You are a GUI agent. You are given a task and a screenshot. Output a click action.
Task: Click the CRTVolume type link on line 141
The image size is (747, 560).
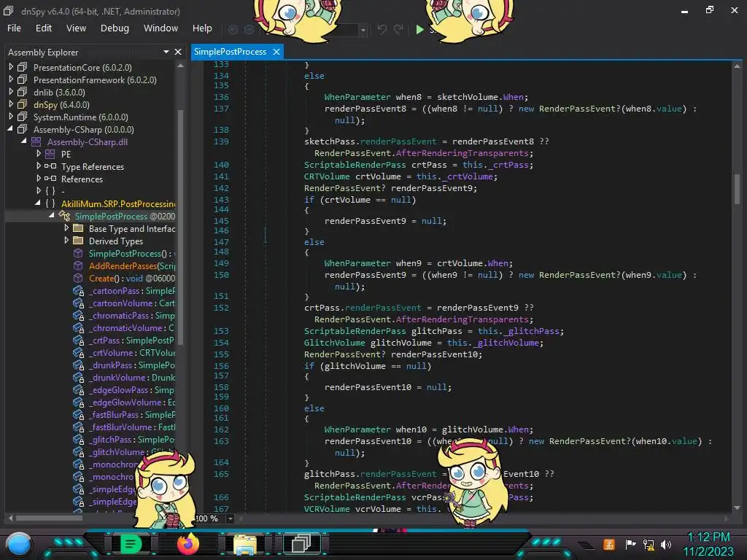327,176
